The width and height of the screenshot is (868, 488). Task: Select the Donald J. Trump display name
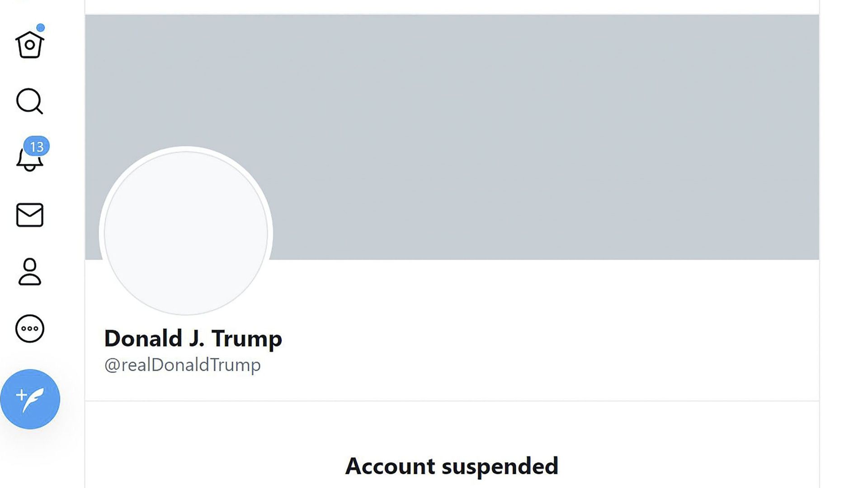click(193, 338)
